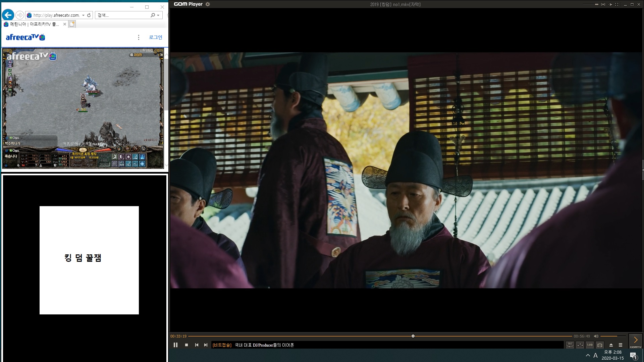This screenshot has height=362, width=644.
Task: Stop playback in GOM Player
Action: pyautogui.click(x=186, y=345)
